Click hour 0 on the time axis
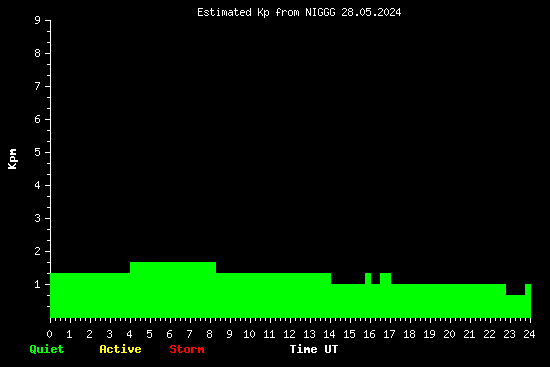This screenshot has width=550, height=367. pos(49,334)
